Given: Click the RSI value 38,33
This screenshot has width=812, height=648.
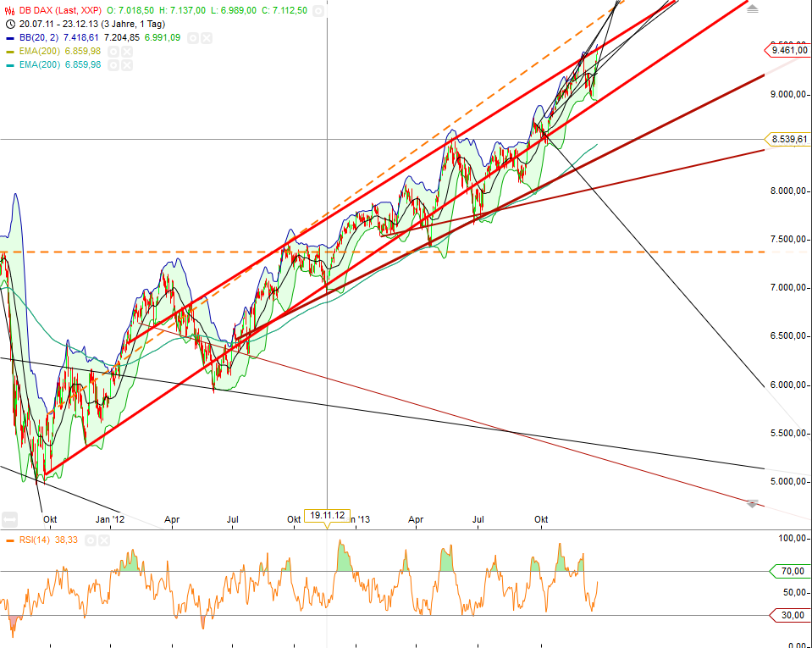Looking at the screenshot, I should click(x=66, y=540).
